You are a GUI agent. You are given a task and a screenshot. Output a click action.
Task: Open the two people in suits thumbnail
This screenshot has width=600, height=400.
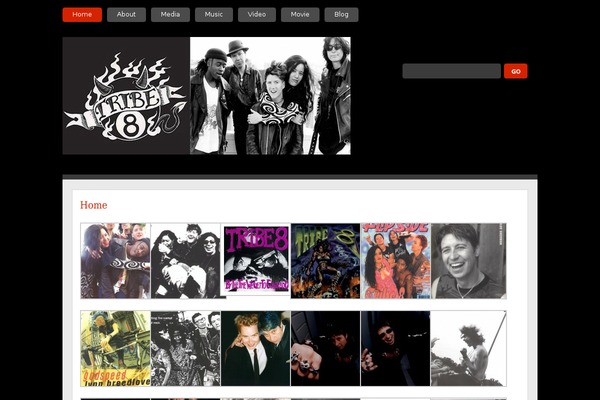click(x=256, y=348)
